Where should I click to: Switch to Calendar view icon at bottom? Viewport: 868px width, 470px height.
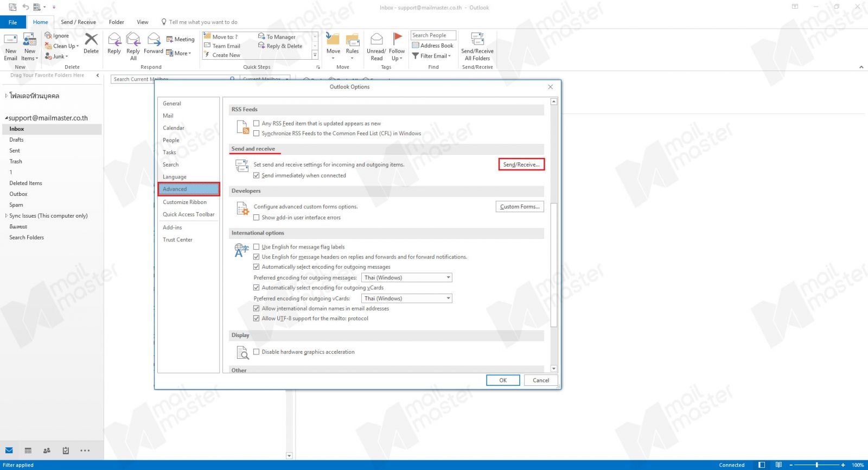click(28, 450)
